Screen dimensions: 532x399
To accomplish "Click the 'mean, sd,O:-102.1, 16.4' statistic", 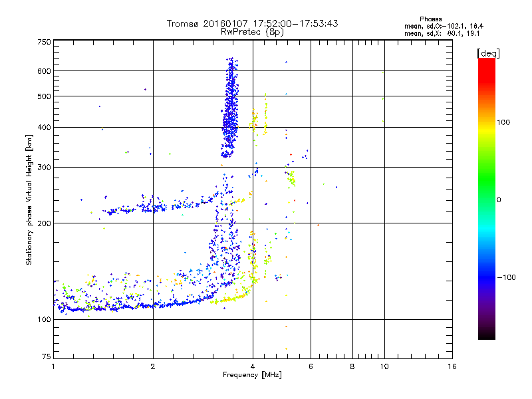I will [x=444, y=26].
